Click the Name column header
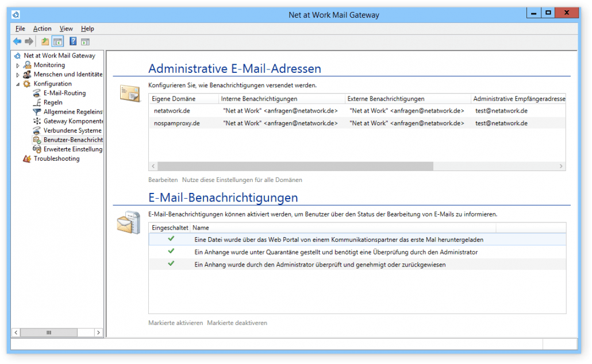 coord(343,228)
